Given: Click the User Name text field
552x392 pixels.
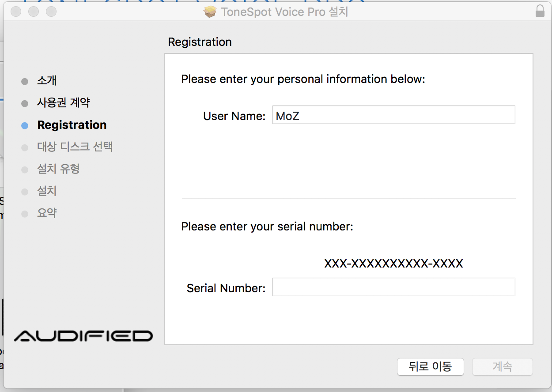Looking at the screenshot, I should [393, 115].
